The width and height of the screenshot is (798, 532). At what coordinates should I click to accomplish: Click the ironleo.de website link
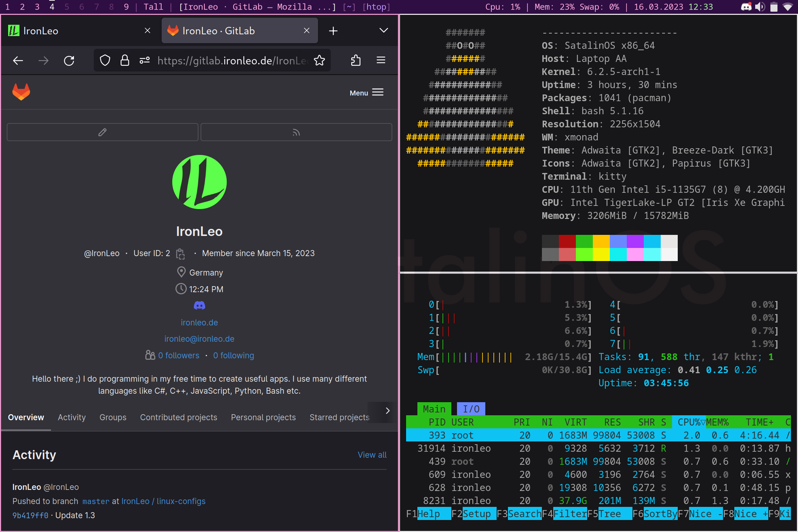pyautogui.click(x=199, y=322)
